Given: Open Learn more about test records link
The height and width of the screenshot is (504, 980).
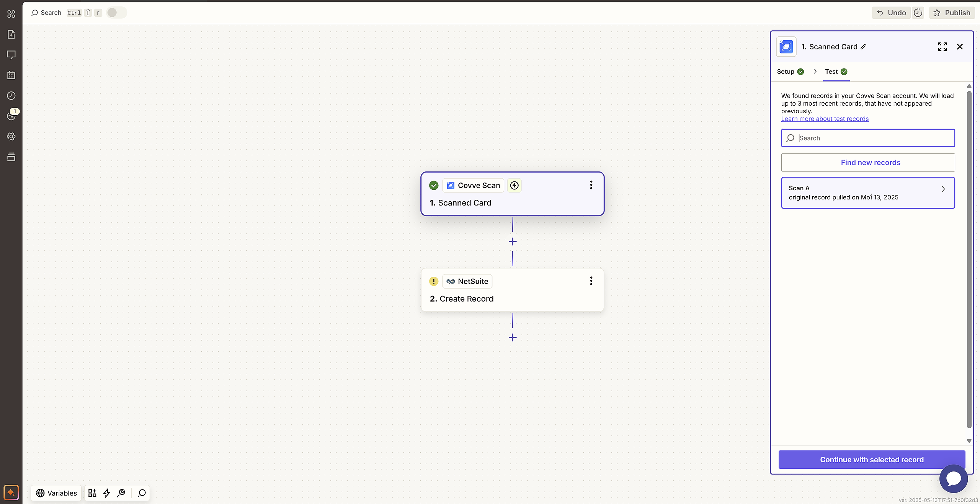Looking at the screenshot, I should 825,119.
